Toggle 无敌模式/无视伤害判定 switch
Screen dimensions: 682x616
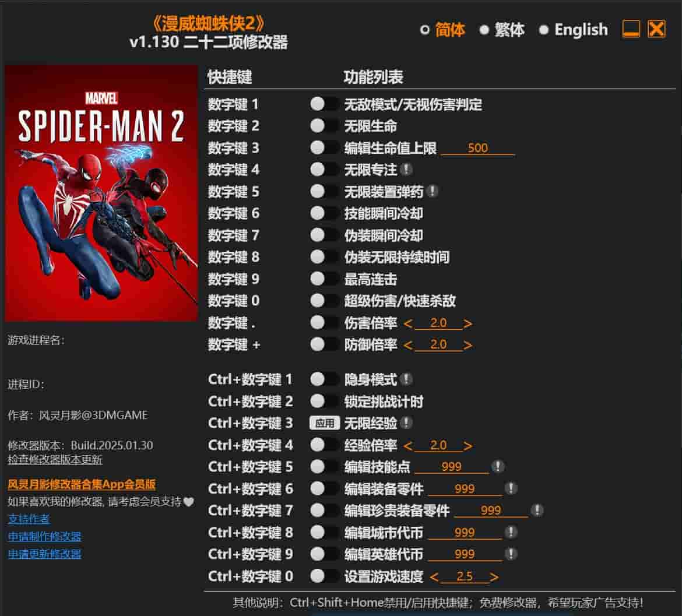coord(324,104)
